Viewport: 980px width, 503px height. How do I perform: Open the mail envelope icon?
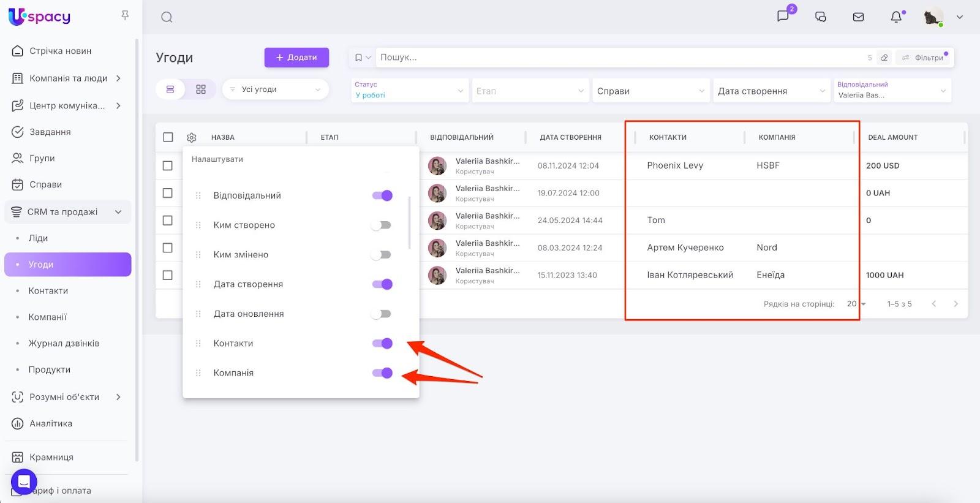[x=858, y=17]
